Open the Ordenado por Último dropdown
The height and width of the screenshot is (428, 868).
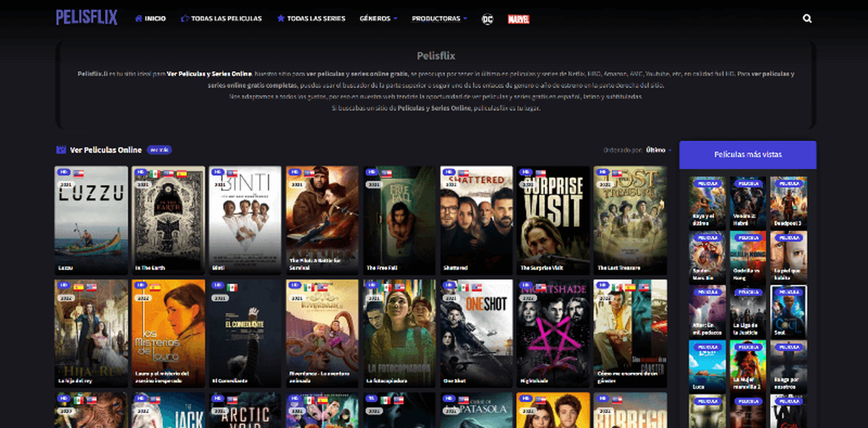[x=659, y=150]
